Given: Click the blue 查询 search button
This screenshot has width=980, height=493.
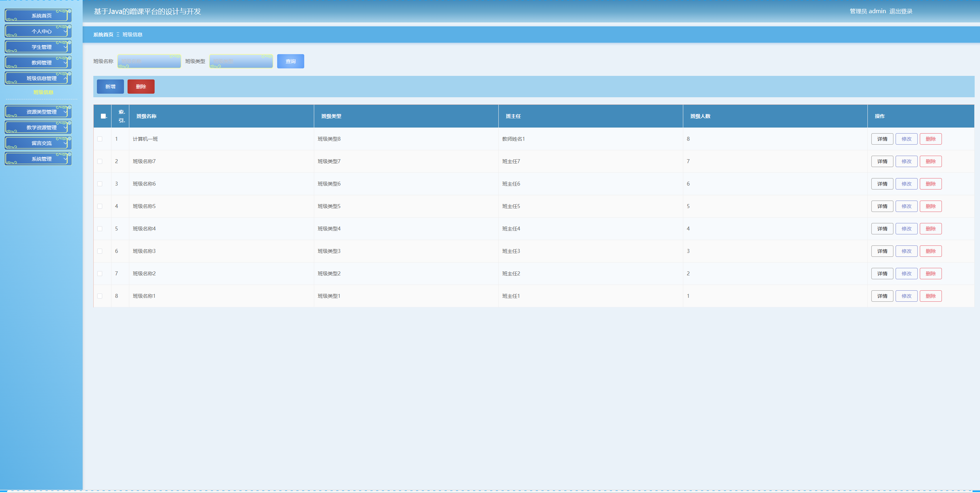Looking at the screenshot, I should 290,61.
